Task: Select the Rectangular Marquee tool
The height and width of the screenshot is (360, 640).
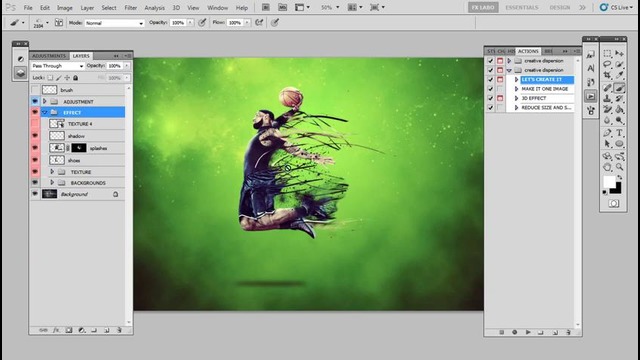Action: point(607,53)
